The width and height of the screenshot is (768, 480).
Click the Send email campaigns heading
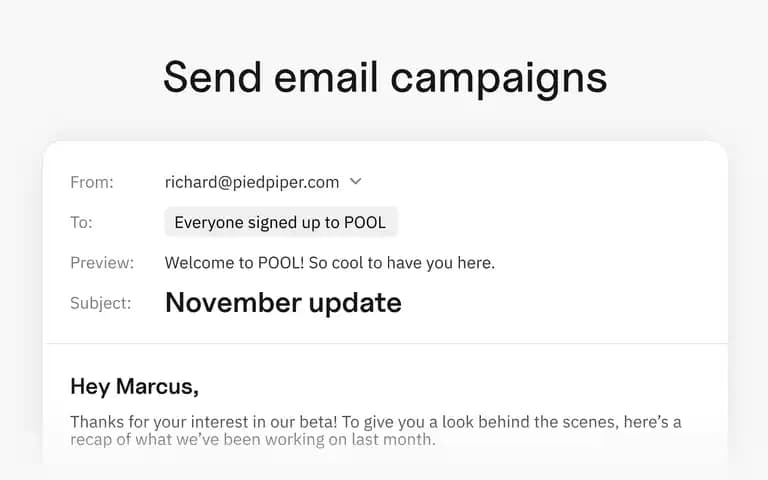385,77
